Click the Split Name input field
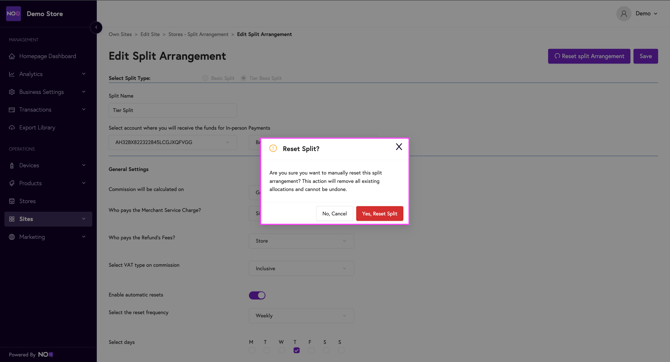Image resolution: width=670 pixels, height=362 pixels. [x=173, y=110]
